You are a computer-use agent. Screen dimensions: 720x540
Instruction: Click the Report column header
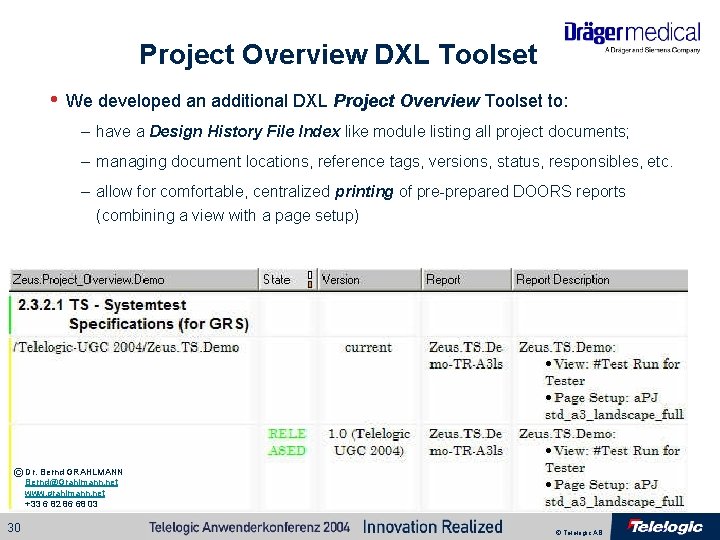(467, 280)
